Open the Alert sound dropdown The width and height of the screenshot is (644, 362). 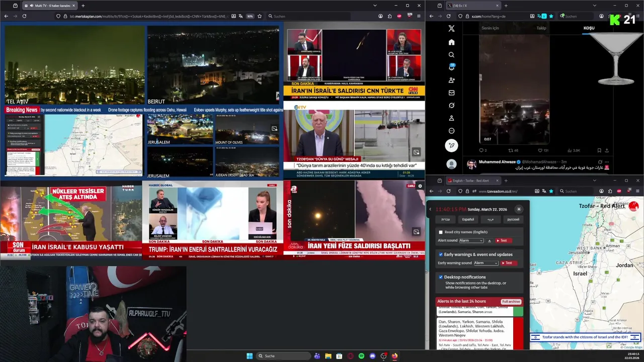click(471, 241)
